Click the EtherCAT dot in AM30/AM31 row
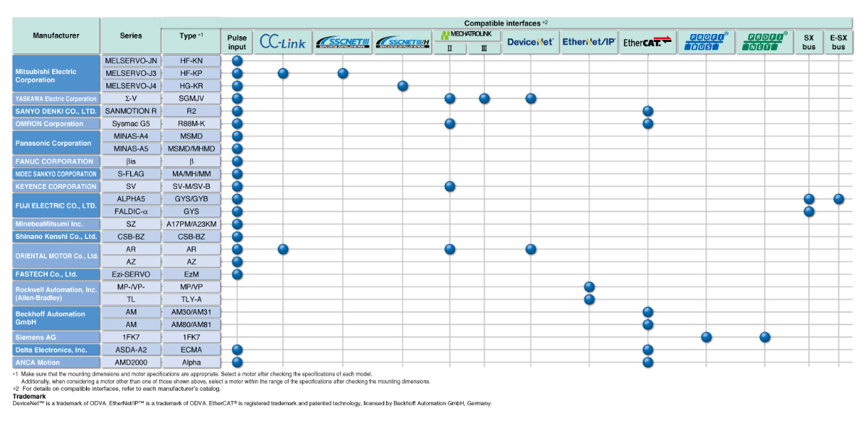The height and width of the screenshot is (427, 868). 647,312
